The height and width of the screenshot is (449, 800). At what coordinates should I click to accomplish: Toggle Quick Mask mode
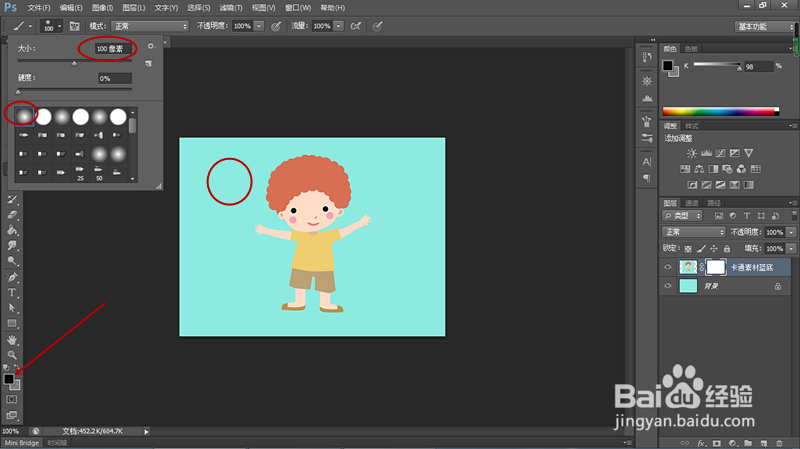pos(12,400)
